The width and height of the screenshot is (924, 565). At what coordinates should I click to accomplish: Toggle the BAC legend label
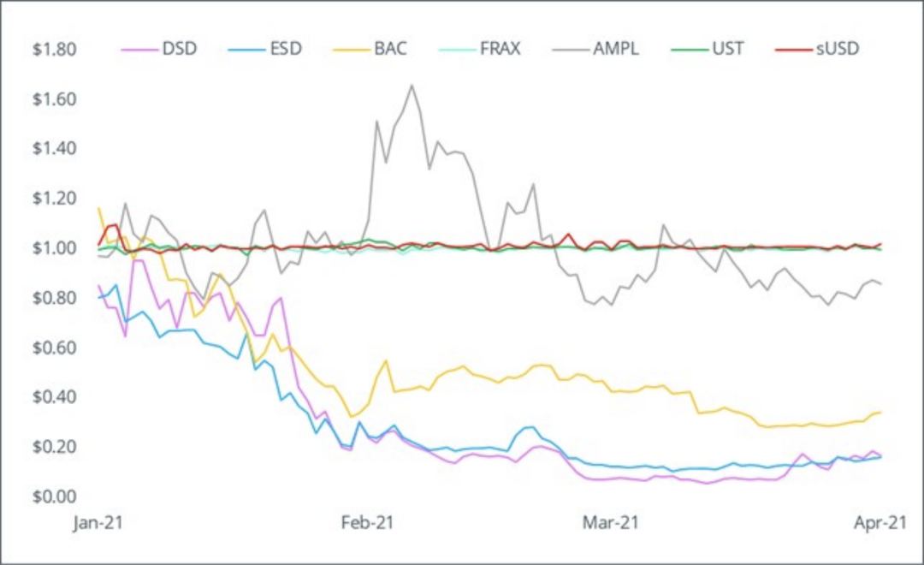pos(392,49)
